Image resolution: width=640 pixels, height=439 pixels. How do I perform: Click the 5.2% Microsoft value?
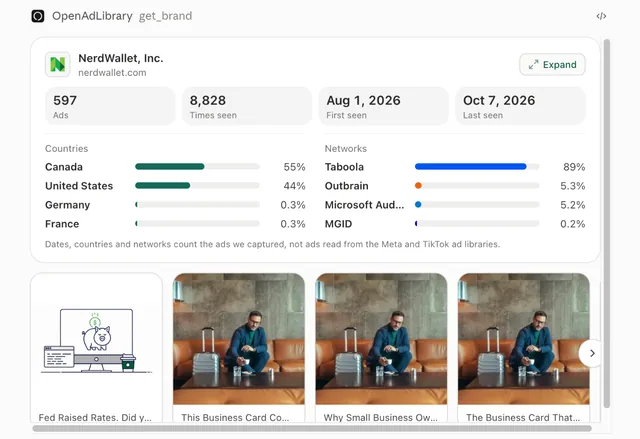click(x=572, y=205)
